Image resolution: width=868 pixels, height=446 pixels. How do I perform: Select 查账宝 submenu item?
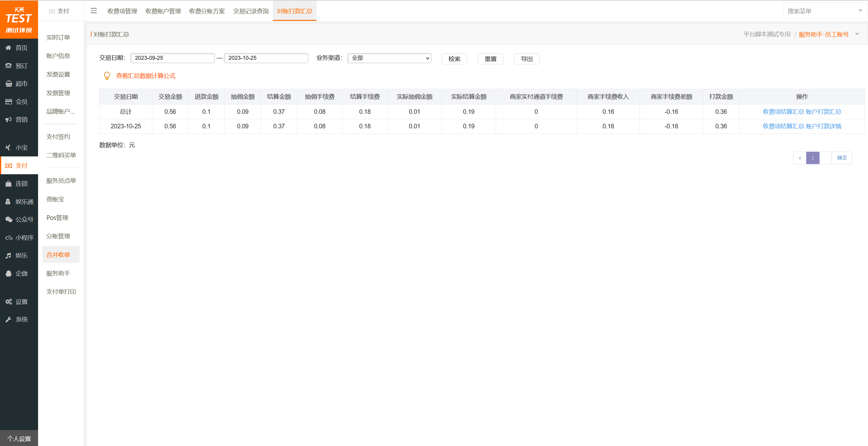[55, 199]
